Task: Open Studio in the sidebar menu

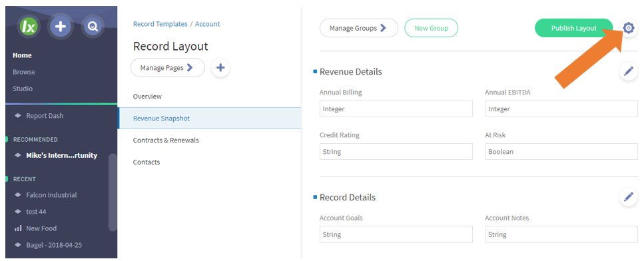Action: [23, 89]
